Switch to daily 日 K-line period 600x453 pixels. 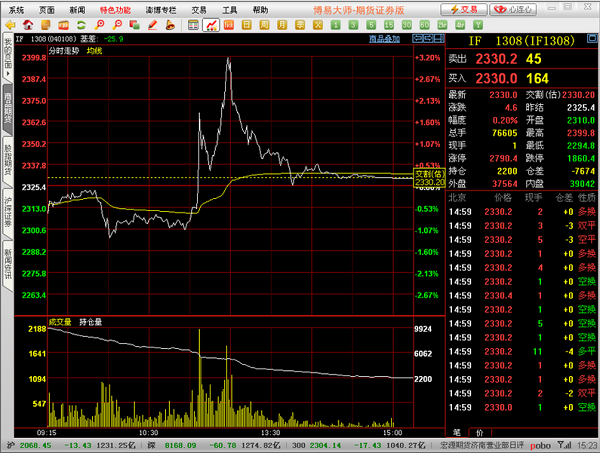click(x=247, y=25)
